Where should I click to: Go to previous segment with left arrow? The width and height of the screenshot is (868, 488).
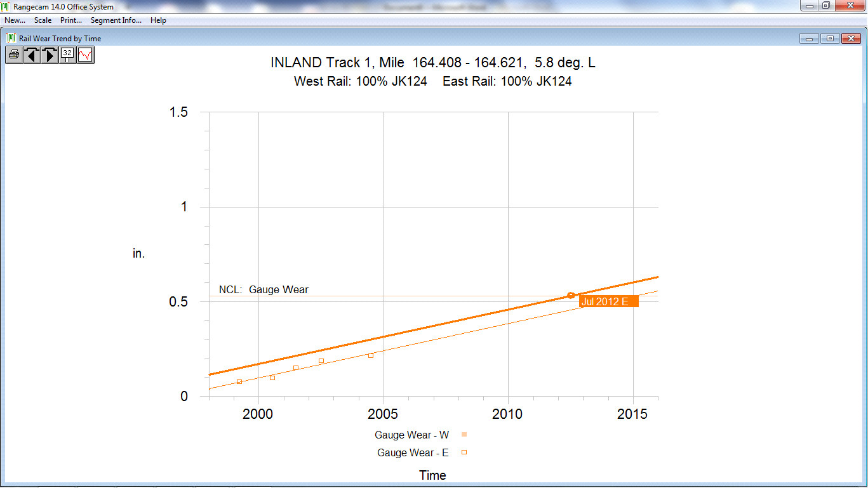[x=32, y=55]
